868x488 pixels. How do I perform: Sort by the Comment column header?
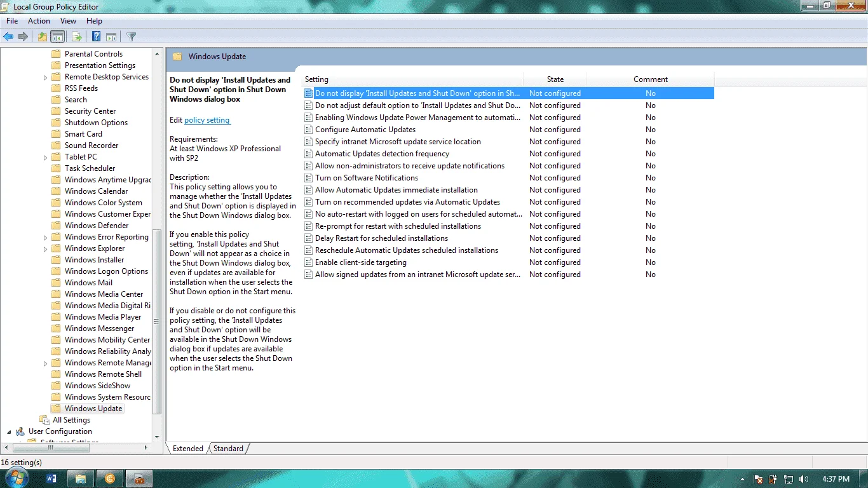pos(651,79)
